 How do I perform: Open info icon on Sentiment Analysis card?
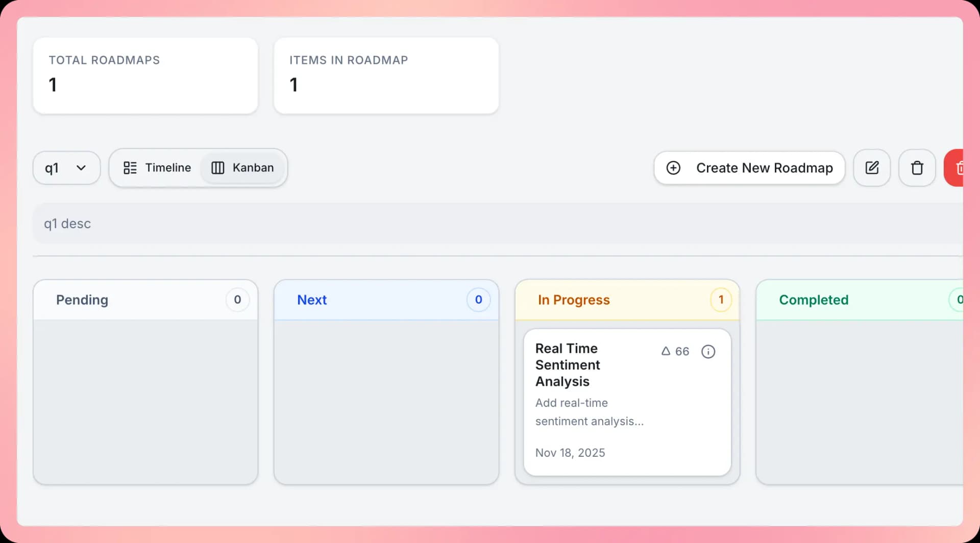708,352
